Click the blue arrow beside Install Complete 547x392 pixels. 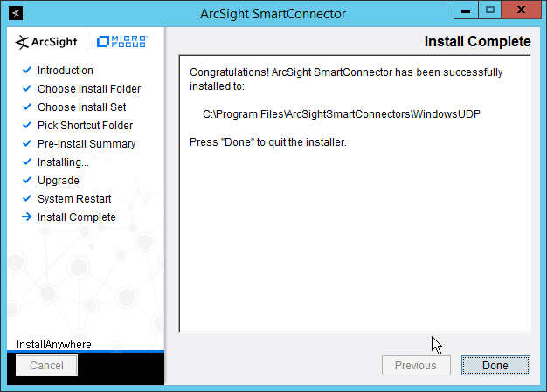(27, 217)
